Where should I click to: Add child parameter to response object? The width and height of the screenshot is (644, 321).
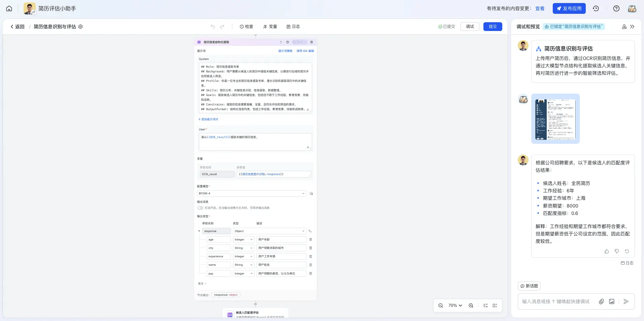(x=310, y=231)
